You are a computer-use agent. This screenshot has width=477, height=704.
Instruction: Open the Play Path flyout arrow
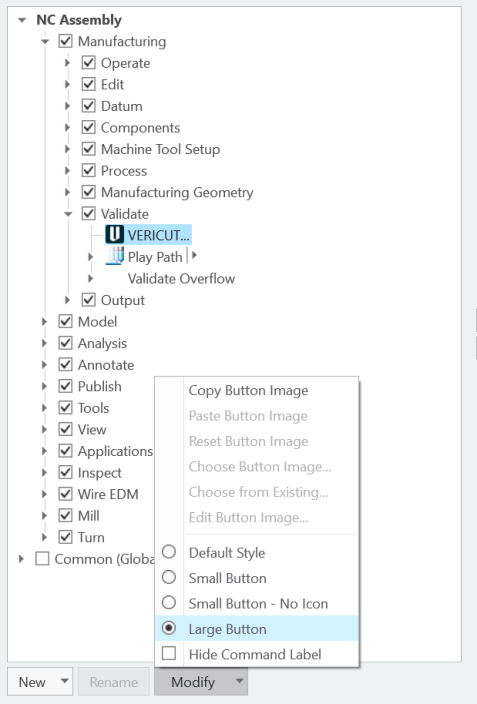pyautogui.click(x=194, y=255)
